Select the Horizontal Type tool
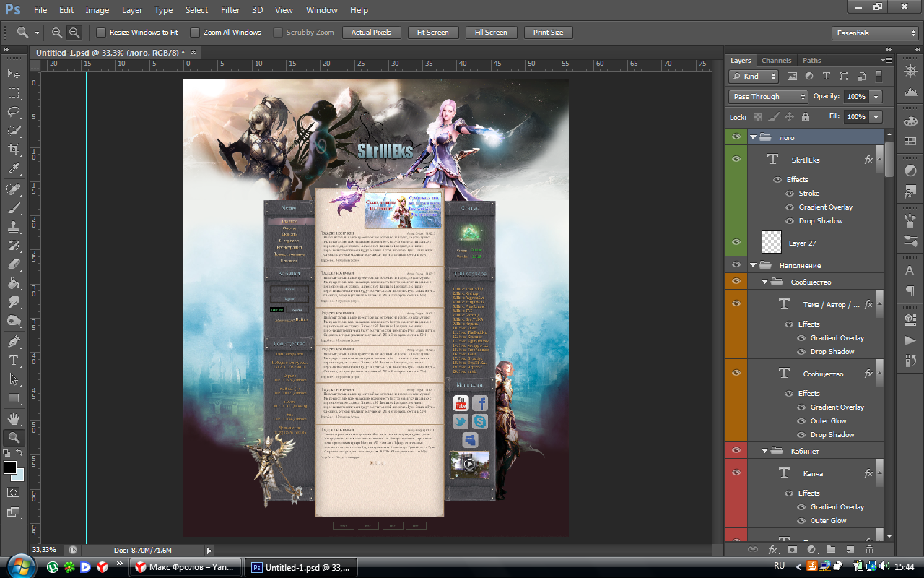The image size is (924, 578). click(x=14, y=360)
